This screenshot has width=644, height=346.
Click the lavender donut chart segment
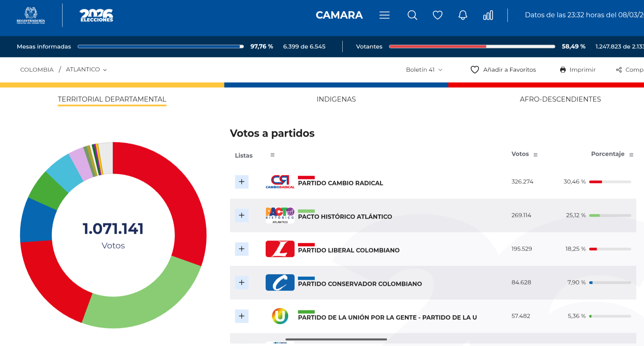pos(82,164)
